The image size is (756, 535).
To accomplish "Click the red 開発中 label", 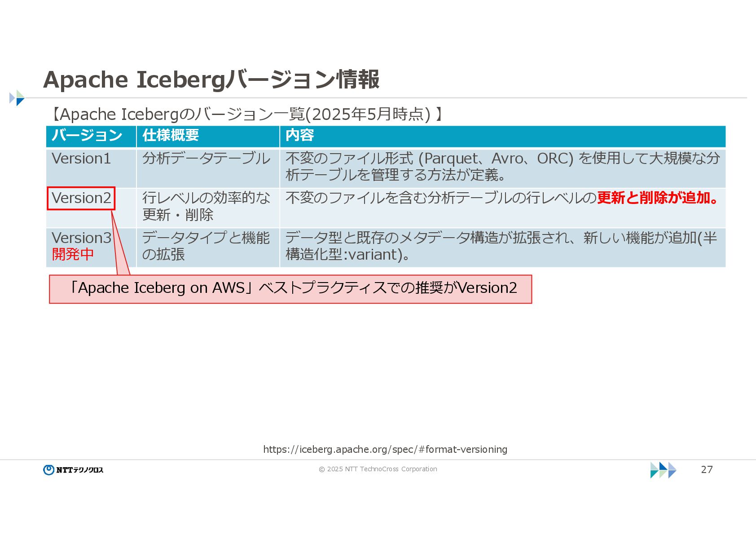I will click(x=73, y=254).
